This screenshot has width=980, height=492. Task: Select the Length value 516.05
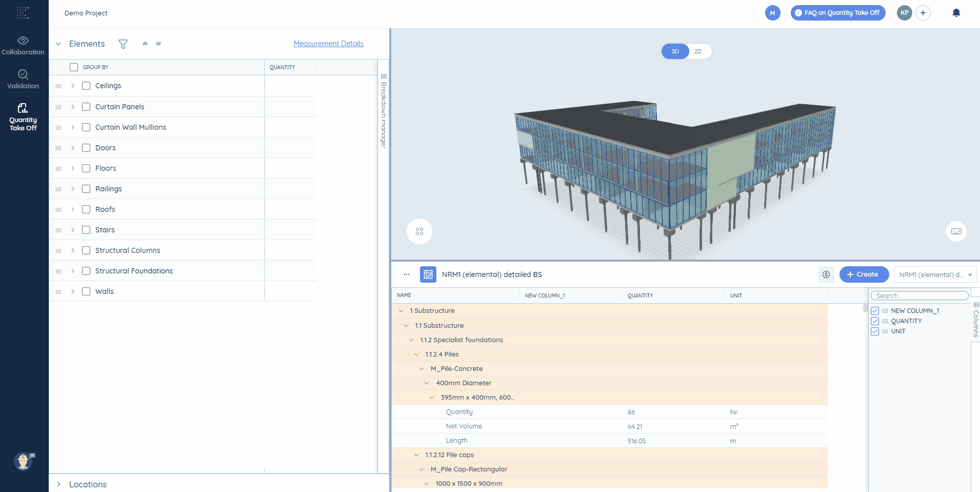click(636, 441)
